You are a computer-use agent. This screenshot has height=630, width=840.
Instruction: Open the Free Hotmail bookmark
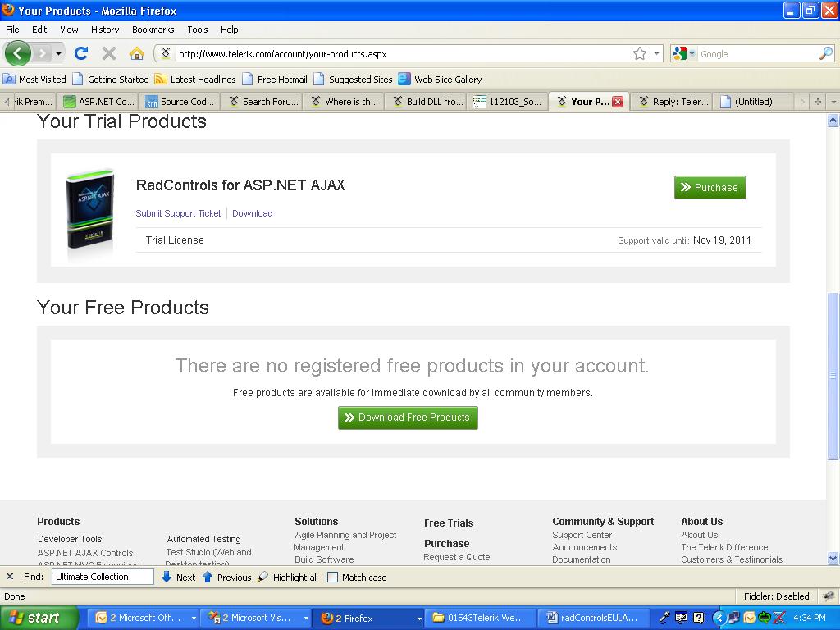click(275, 80)
